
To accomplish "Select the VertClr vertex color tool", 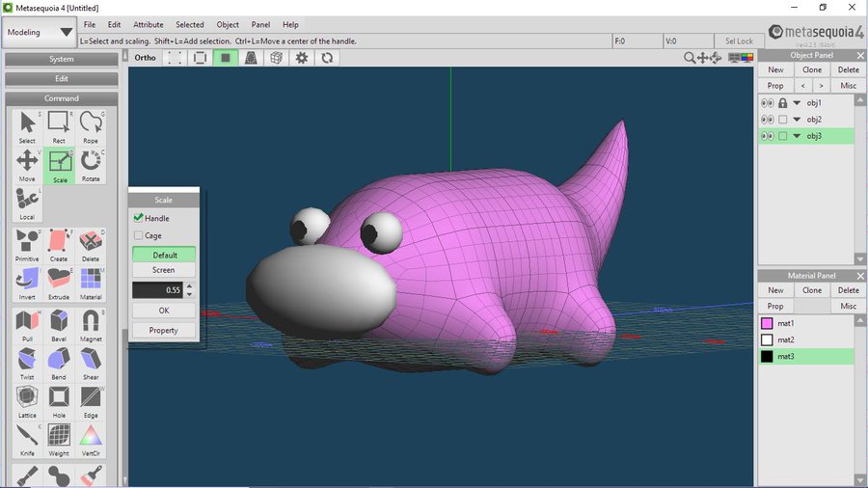I will point(91,440).
